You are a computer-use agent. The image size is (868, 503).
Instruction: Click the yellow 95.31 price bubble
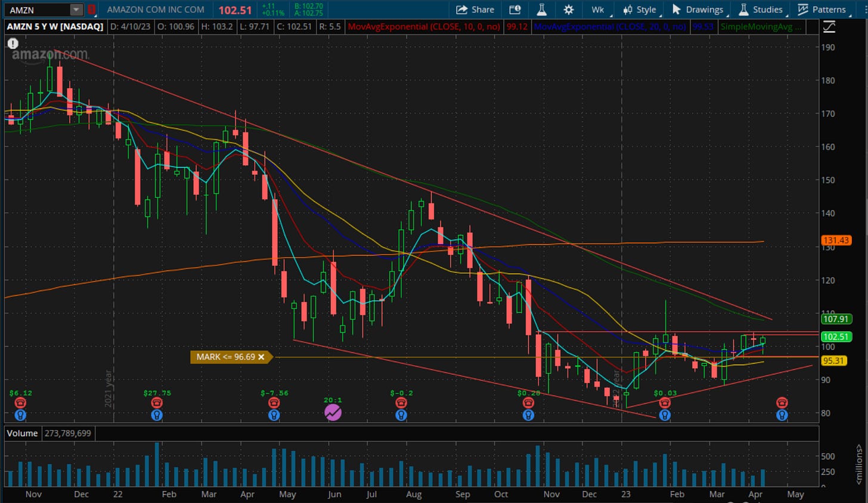(833, 360)
